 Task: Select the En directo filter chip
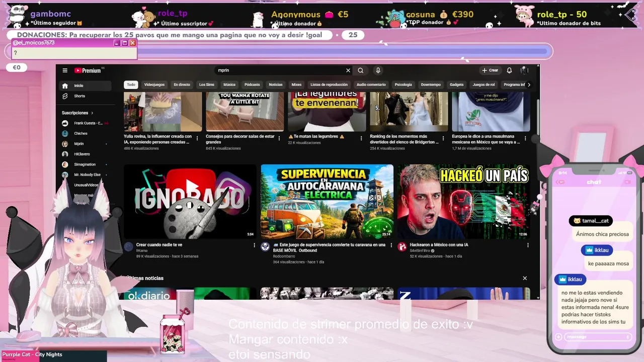click(x=182, y=84)
